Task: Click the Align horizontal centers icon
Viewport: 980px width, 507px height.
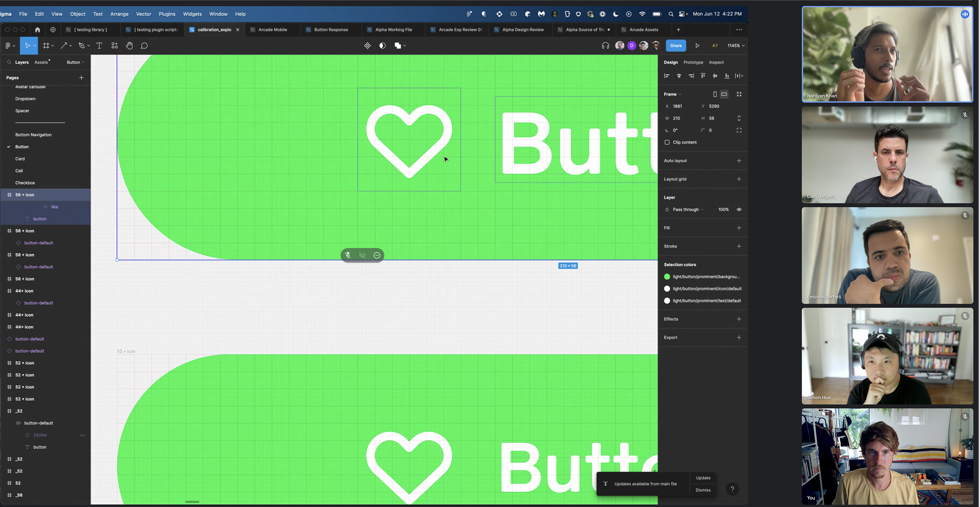Action: coord(679,76)
